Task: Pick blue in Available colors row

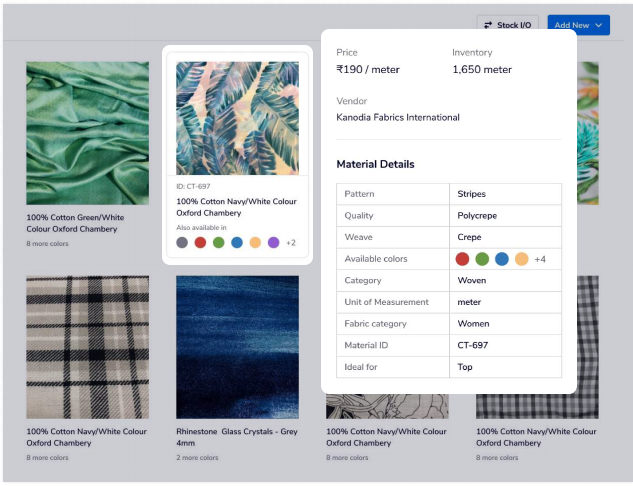Action: 502,259
